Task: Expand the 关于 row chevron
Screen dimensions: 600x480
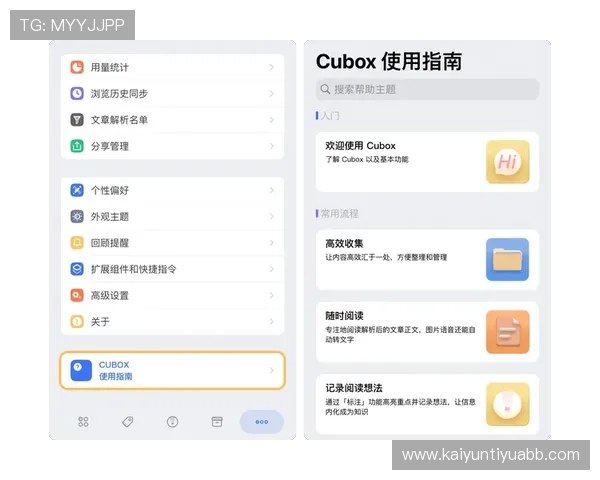Action: click(271, 322)
